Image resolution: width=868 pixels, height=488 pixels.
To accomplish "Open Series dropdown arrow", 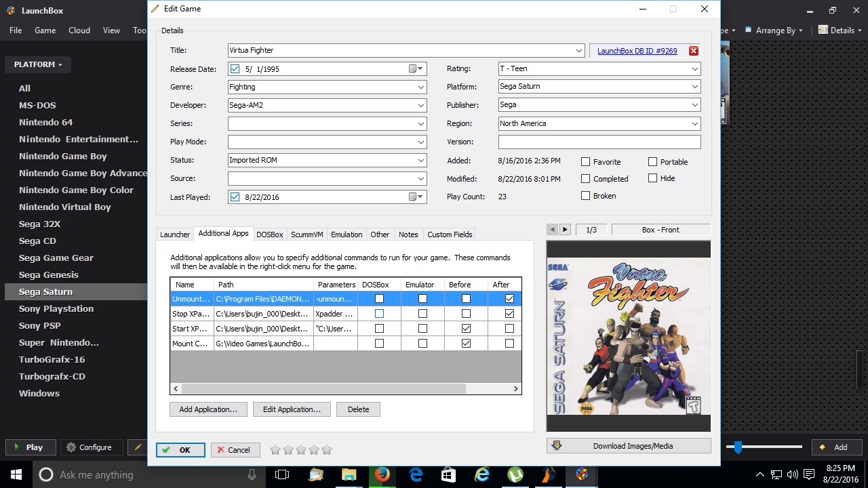I will pos(421,123).
